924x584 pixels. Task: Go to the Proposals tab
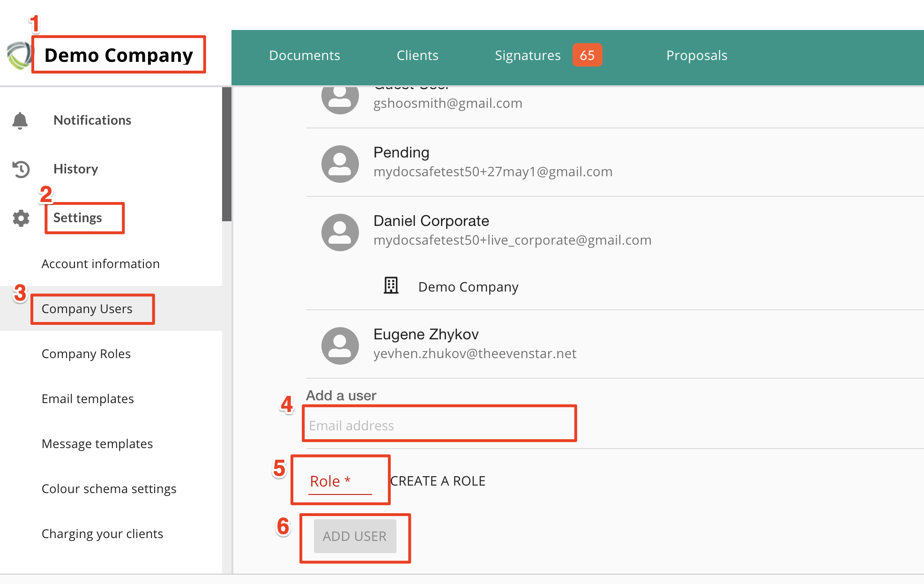pyautogui.click(x=696, y=55)
